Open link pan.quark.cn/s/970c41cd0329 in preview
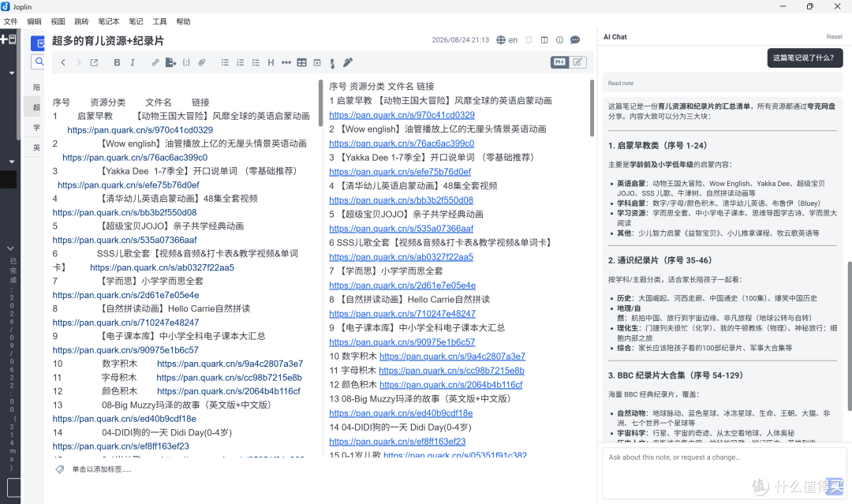 [402, 115]
